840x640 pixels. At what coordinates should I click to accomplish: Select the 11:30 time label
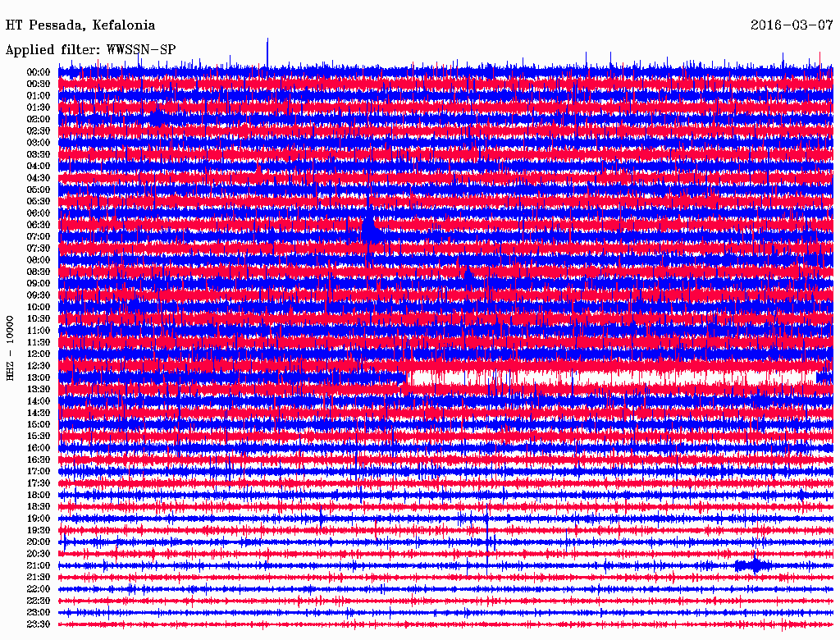point(39,342)
